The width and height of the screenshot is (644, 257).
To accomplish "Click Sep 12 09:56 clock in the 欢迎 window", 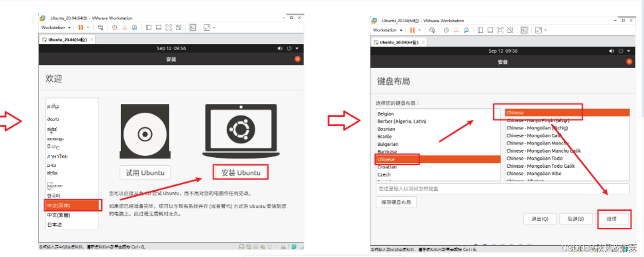I will tap(171, 48).
